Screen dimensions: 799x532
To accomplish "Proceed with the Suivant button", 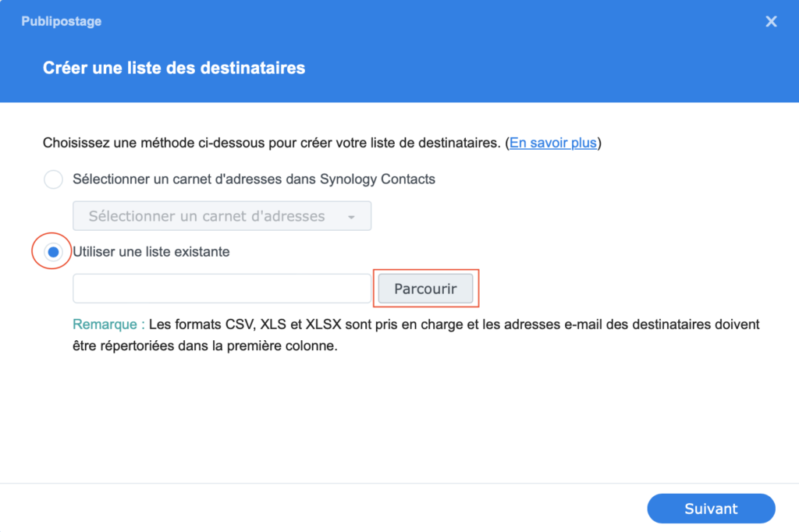I will click(x=711, y=509).
